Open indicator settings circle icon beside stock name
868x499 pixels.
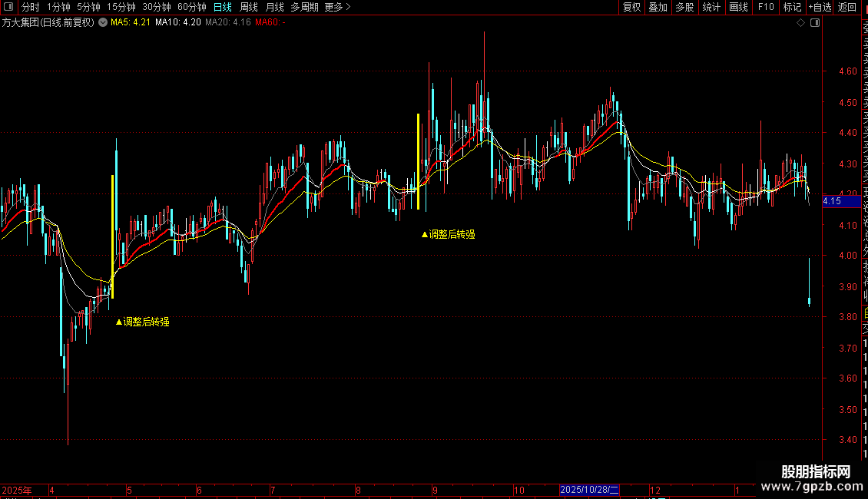coord(103,22)
